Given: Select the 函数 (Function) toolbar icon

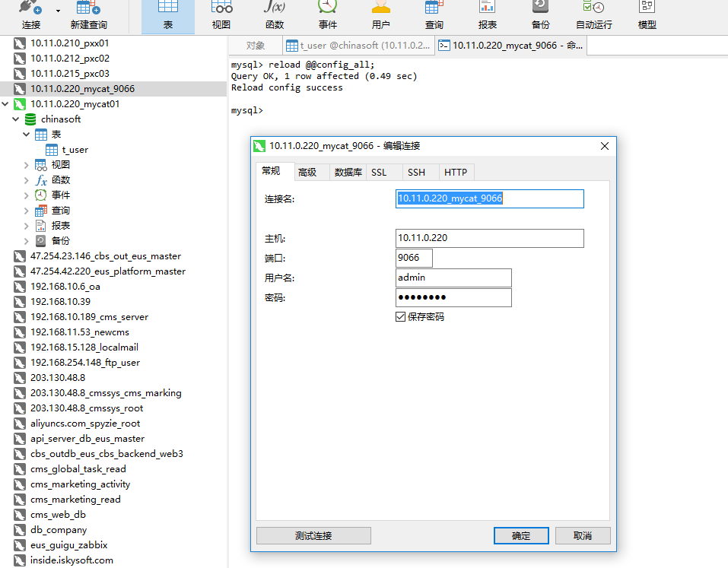Looking at the screenshot, I should click(x=275, y=7).
